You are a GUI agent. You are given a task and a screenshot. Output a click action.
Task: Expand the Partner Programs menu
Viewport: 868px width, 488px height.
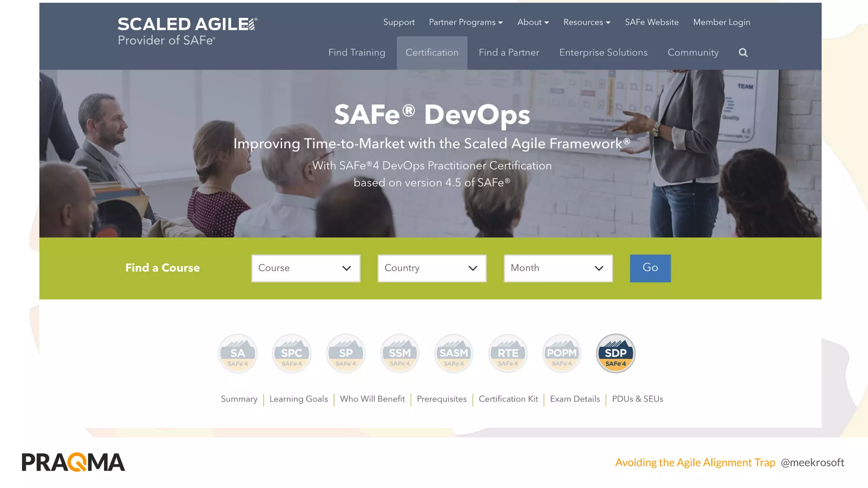466,22
